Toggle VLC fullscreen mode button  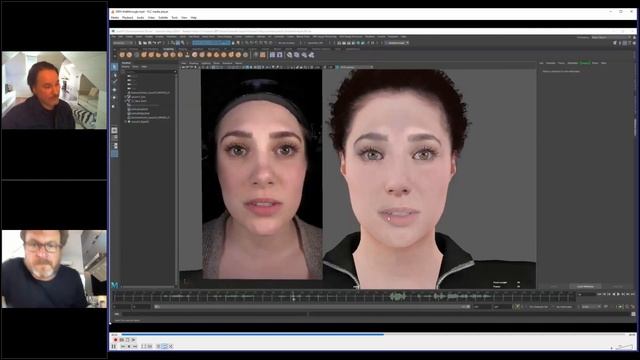[144, 347]
